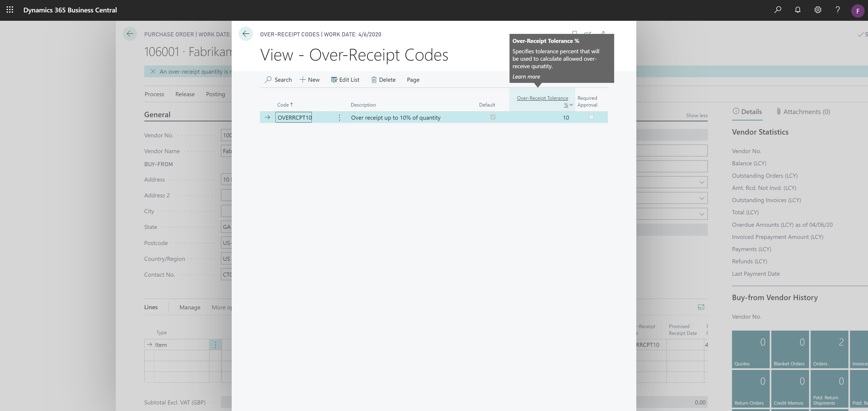Screen dimensions: 868x411
Task: Click the back arrow navigation icon
Action: point(245,34)
